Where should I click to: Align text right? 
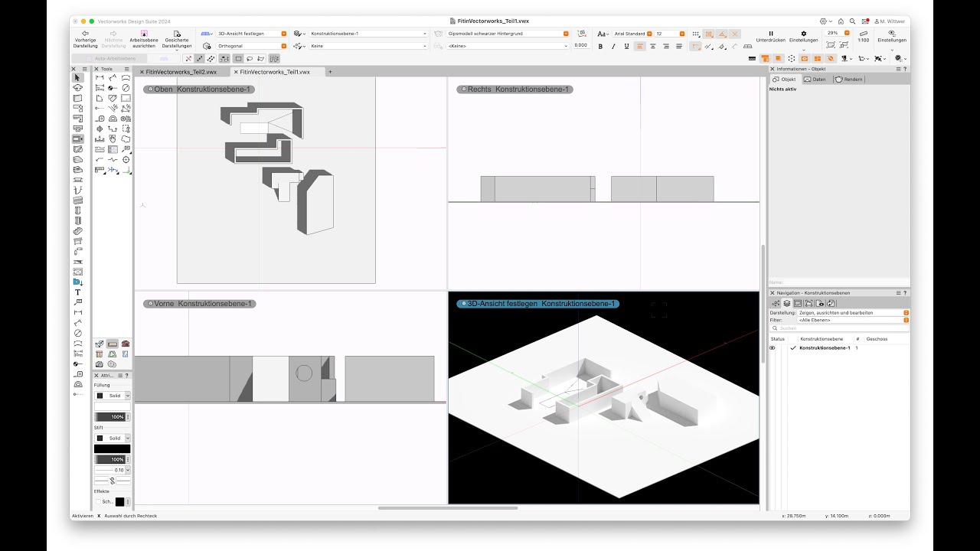666,46
